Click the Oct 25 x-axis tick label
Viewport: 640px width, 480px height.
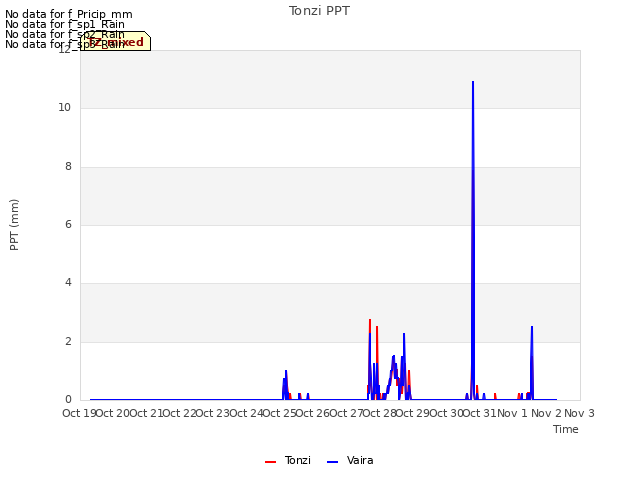tap(279, 413)
